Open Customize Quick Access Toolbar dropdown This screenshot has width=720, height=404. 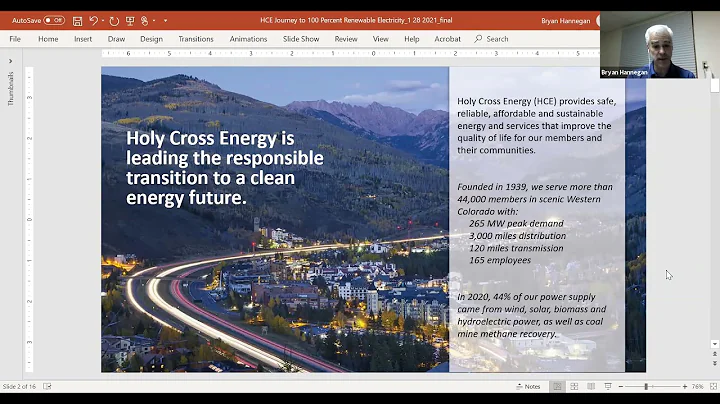(x=165, y=21)
